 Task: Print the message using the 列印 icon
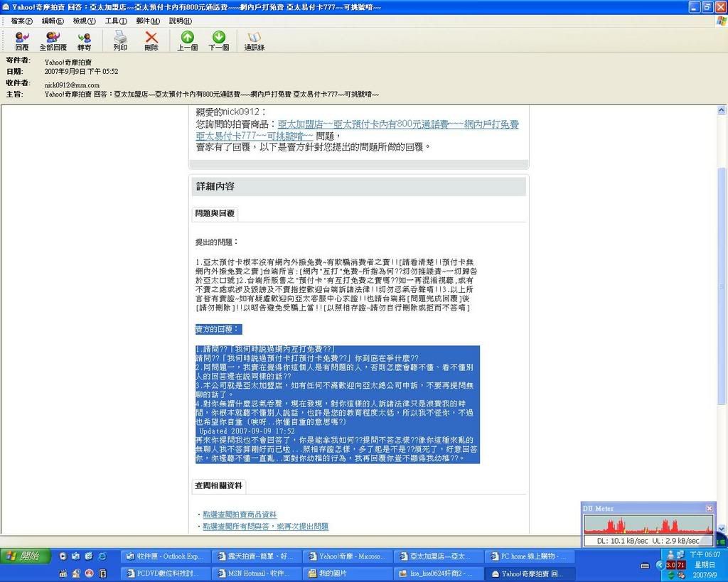(x=120, y=41)
